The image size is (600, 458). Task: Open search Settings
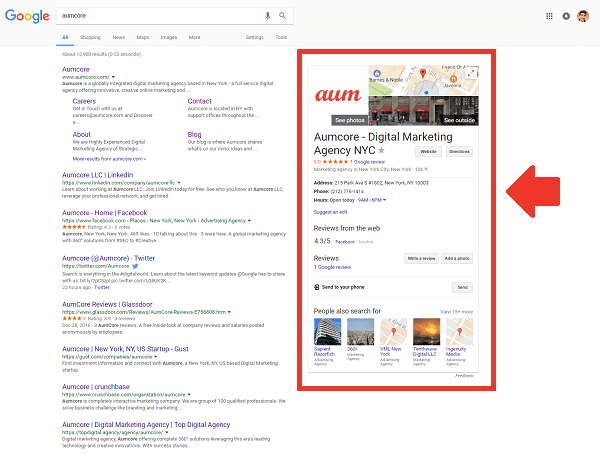[x=254, y=37]
